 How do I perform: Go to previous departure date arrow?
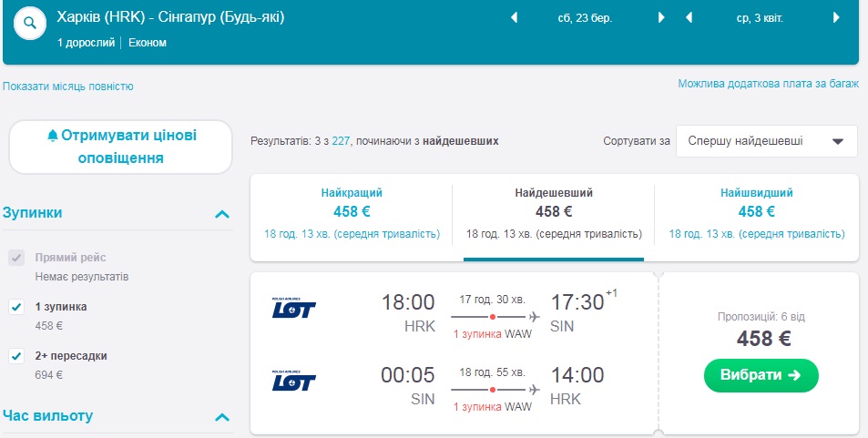pos(514,17)
